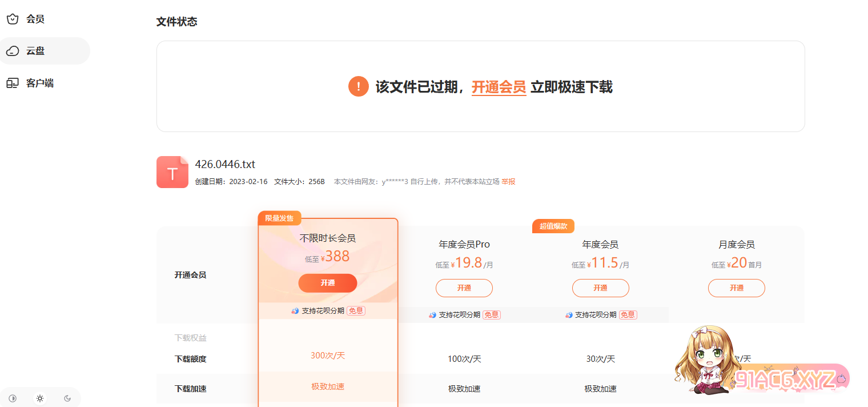Click 开通 button for 不限时长会员

[327, 283]
